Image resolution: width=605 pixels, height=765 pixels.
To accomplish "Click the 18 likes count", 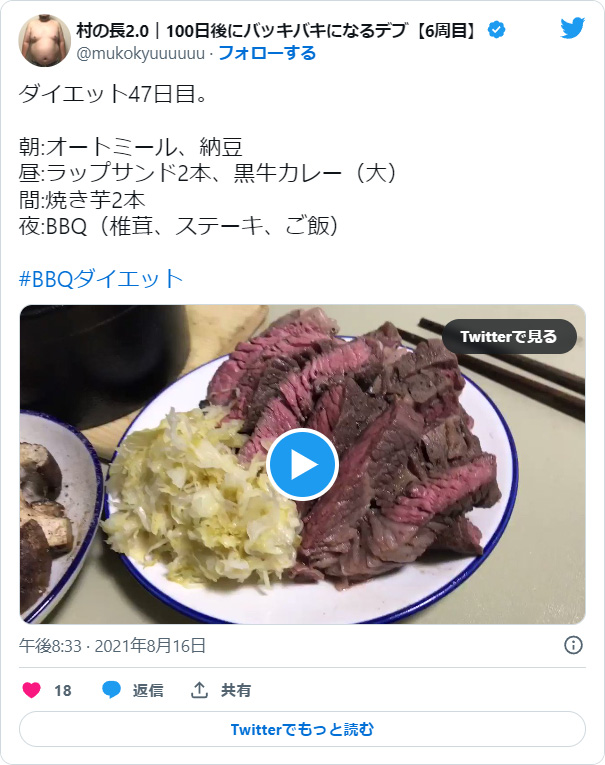I will [63, 690].
